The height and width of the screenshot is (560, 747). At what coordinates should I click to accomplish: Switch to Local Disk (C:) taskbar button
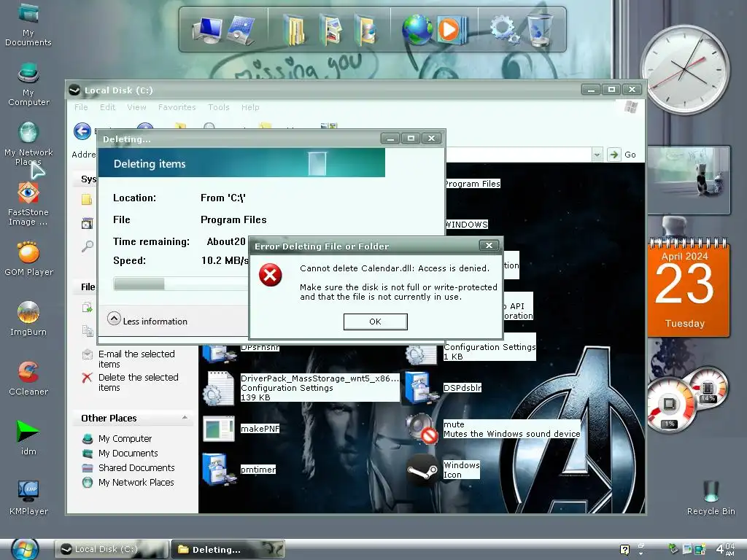click(x=112, y=549)
